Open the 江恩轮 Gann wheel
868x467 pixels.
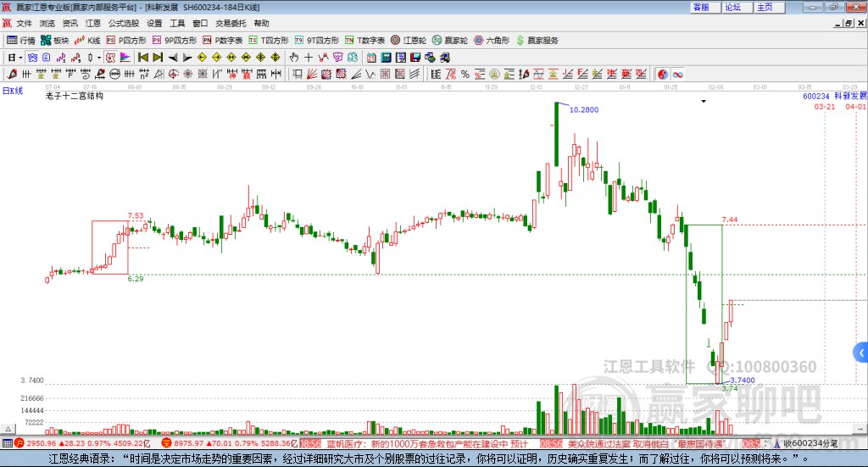tap(409, 41)
